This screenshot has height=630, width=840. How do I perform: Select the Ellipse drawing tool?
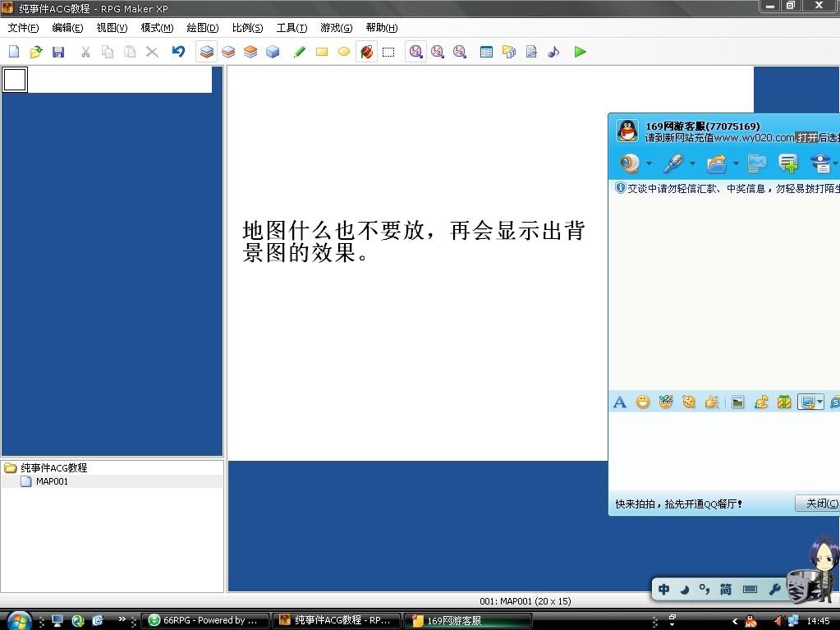point(344,52)
